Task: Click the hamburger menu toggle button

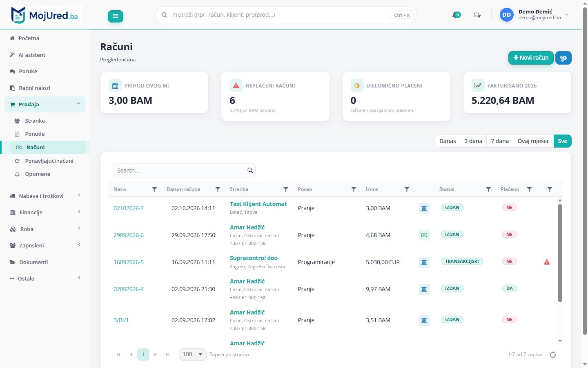Action: (116, 16)
